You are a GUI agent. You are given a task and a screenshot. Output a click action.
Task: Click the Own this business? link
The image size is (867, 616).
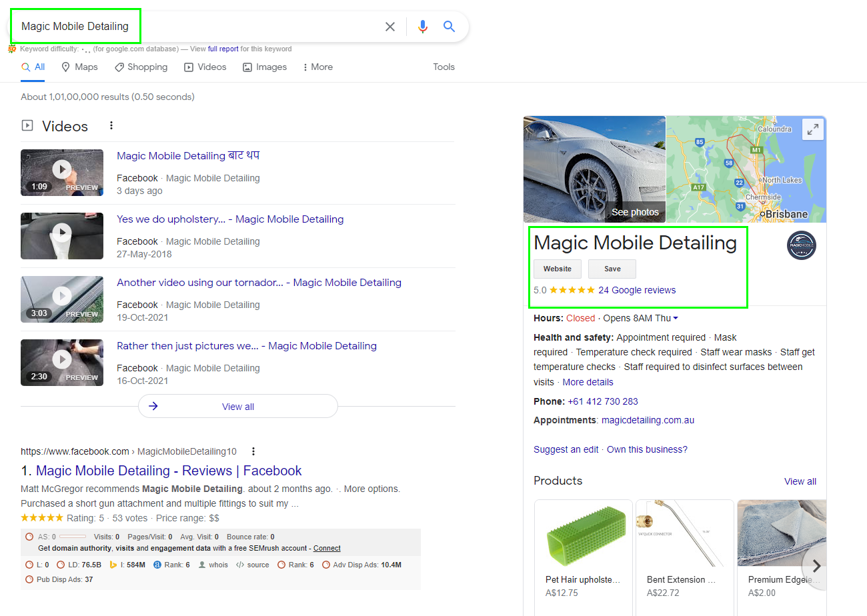coord(647,449)
